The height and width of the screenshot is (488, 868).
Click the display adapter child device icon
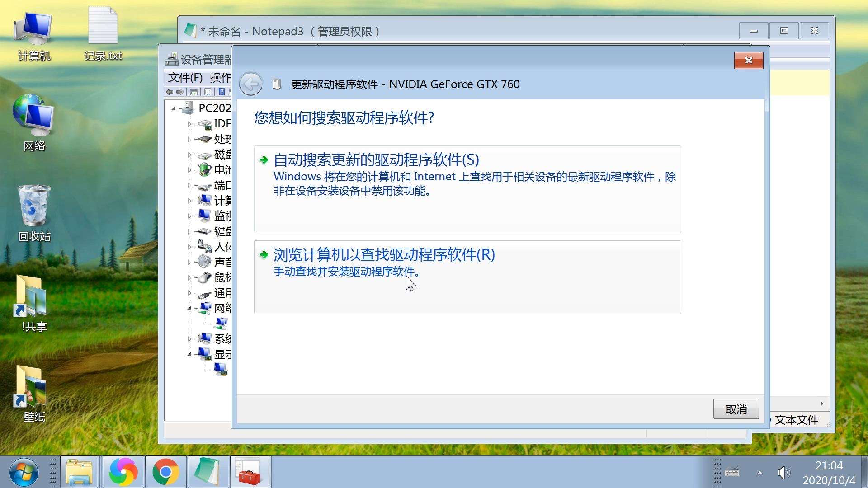click(221, 369)
